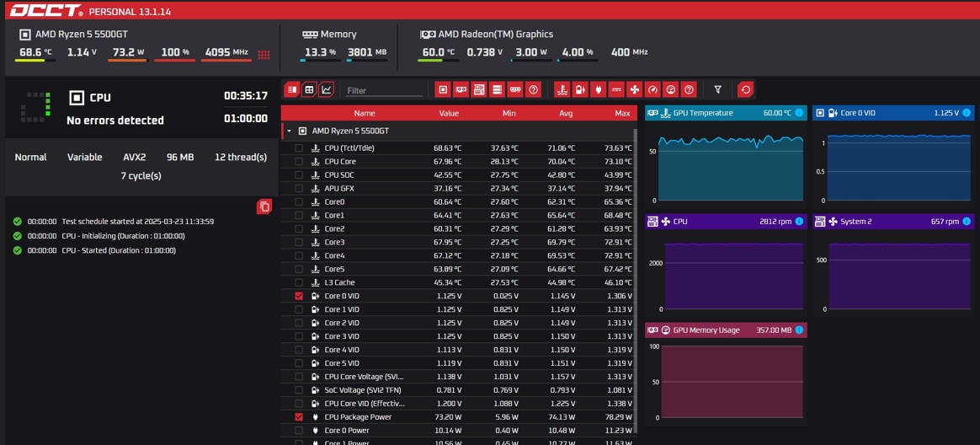
Task: Open info for System 2 fan graph
Action: click(967, 222)
